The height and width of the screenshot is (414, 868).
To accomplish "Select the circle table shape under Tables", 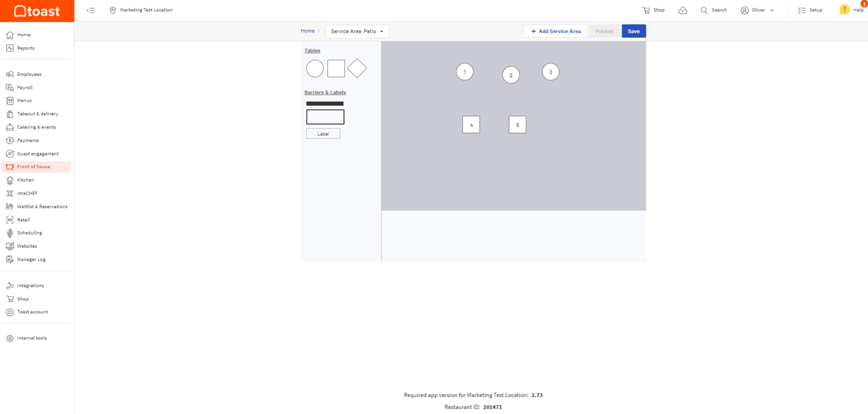I will pos(315,68).
